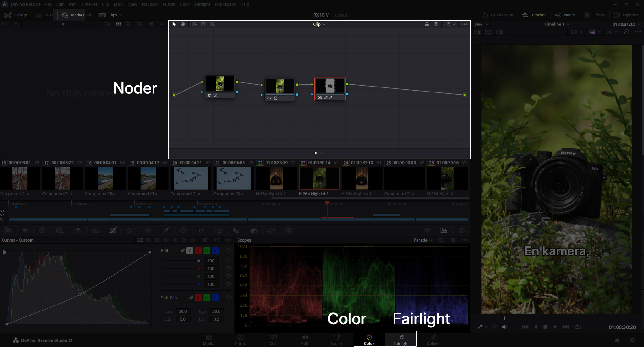644x347 pixels.
Task: Click the lock icon in node editor toolbar
Action: [427, 24]
